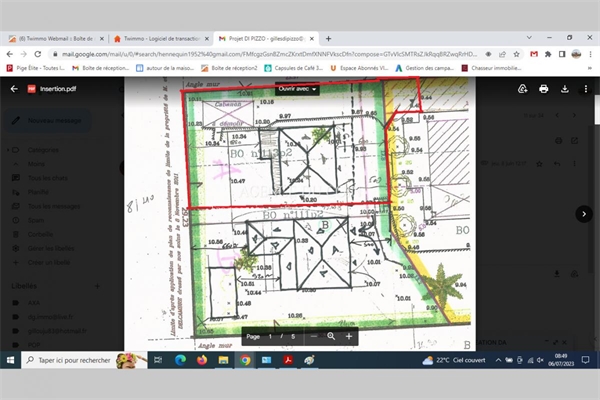Share this page from the address bar
Viewport: 600px width, 400px height.
point(502,54)
